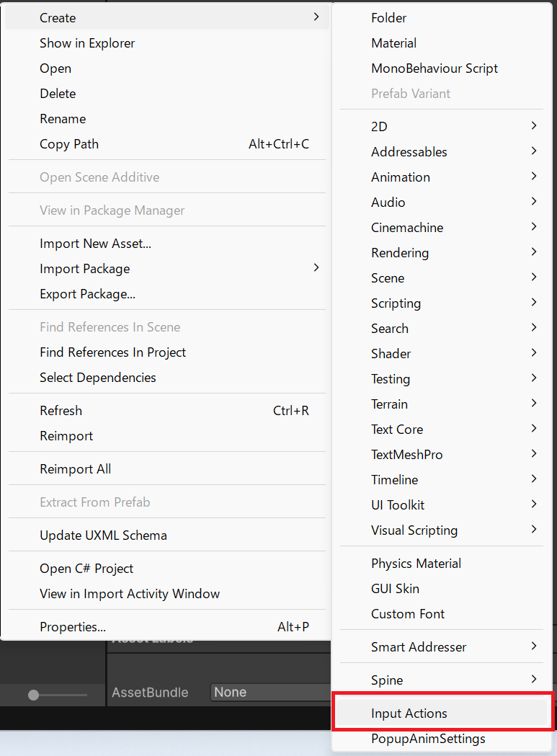
Task: Create a new Material asset
Action: pyautogui.click(x=393, y=43)
